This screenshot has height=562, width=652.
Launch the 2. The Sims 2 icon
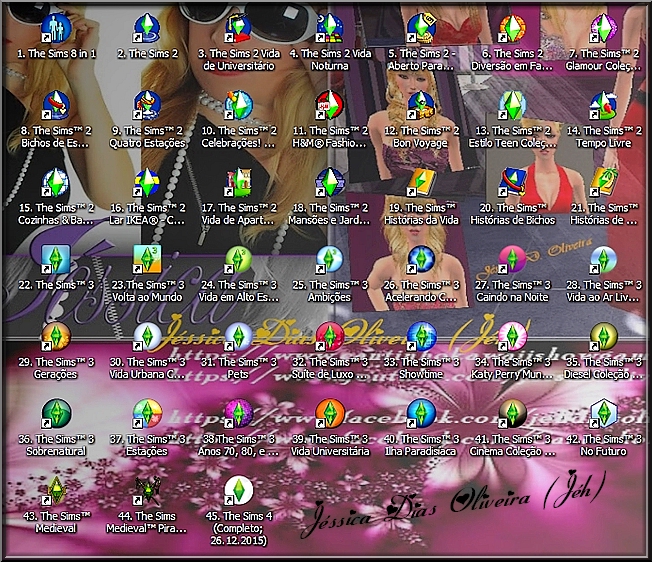pos(147,28)
